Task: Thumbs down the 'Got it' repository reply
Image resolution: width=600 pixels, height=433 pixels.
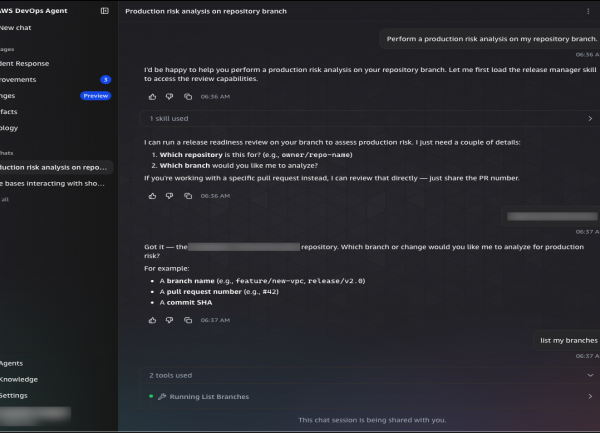Action: click(x=169, y=320)
